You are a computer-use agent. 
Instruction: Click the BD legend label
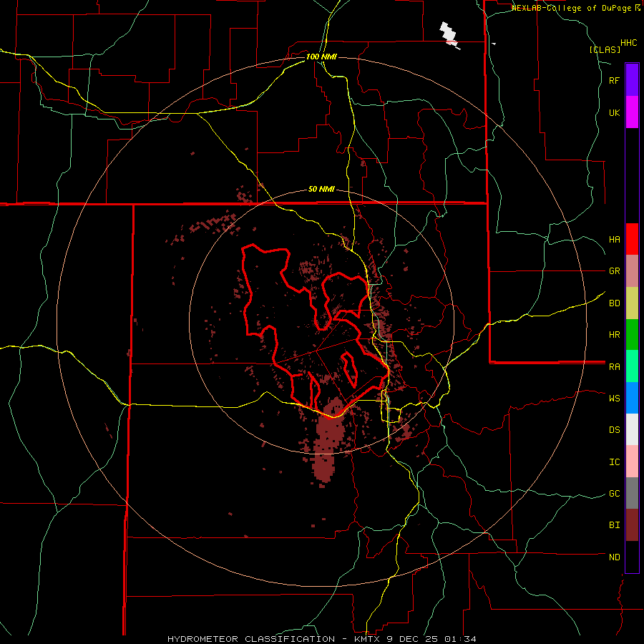click(614, 303)
